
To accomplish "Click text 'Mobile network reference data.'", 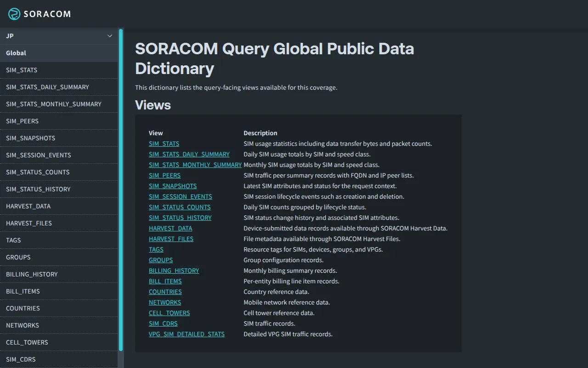I will click(x=287, y=302).
